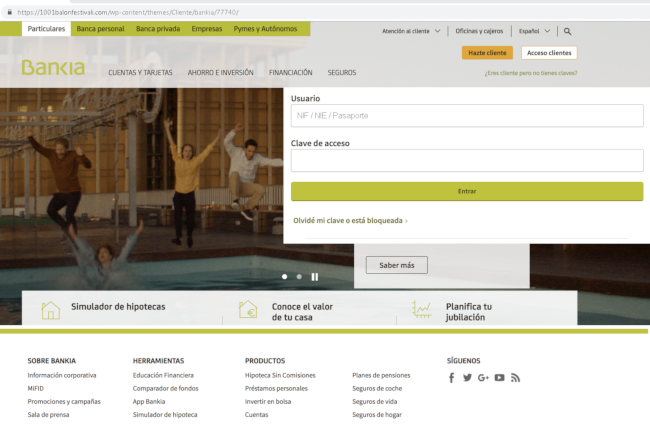Open Bankia's Facebook page icon
650x429 pixels.
point(452,377)
